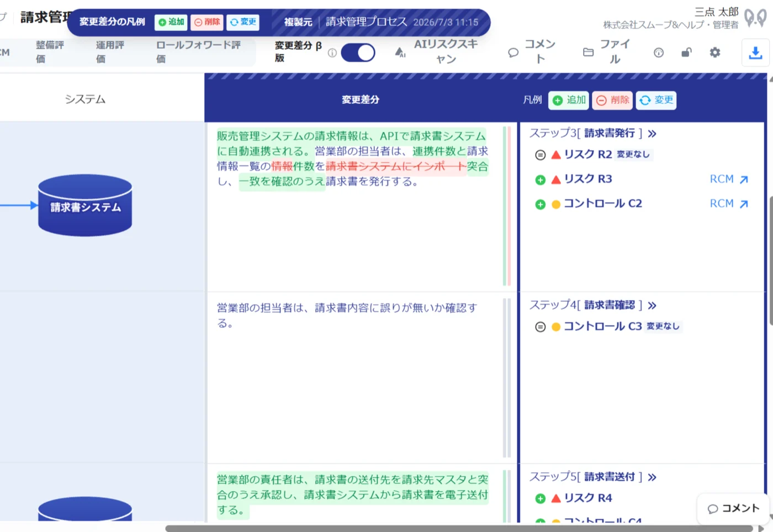This screenshot has width=773, height=532.
Task: Click the vertical scrollbar on right edge
Action: (x=771, y=259)
